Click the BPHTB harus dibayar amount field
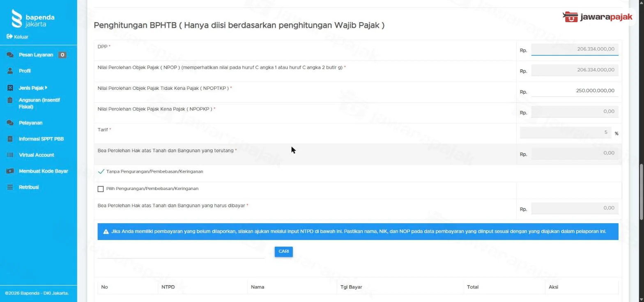The height and width of the screenshot is (302, 644). coord(575,208)
